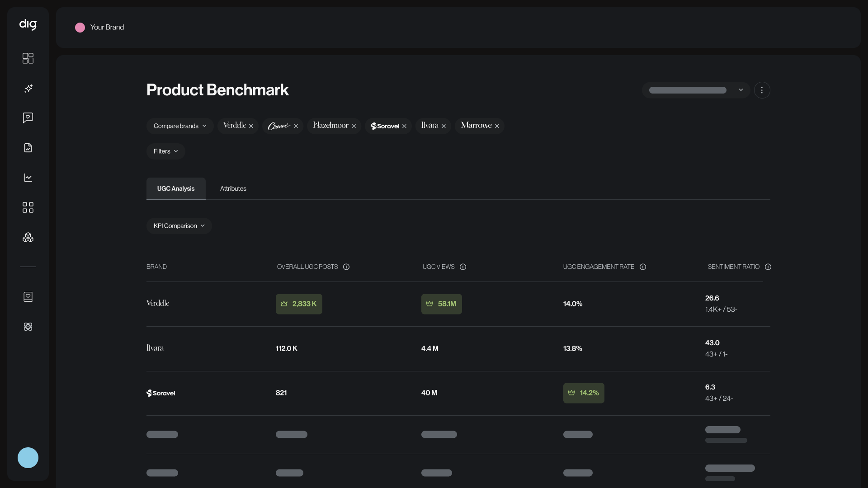Open the atom-shaped icon in sidebar
This screenshot has width=868, height=488.
(x=28, y=327)
